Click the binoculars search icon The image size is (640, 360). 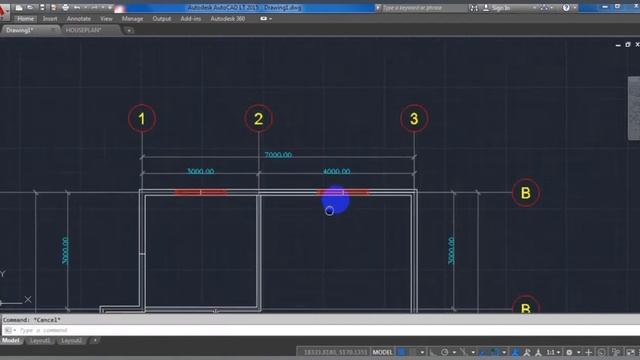pyautogui.click(x=473, y=8)
